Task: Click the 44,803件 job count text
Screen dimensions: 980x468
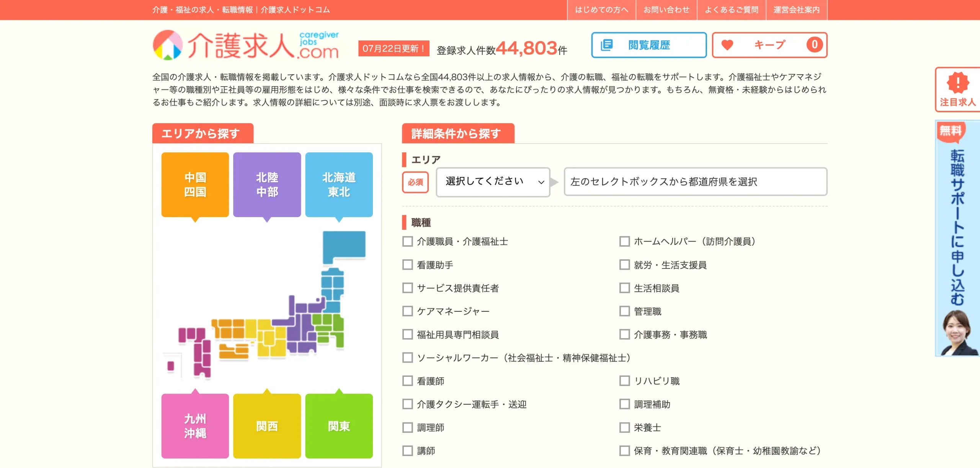Action: 532,48
